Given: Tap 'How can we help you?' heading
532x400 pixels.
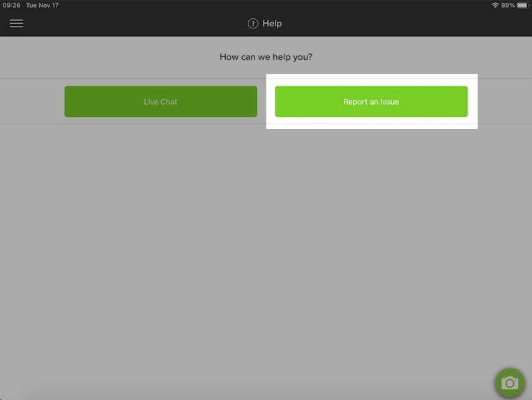Looking at the screenshot, I should [266, 57].
